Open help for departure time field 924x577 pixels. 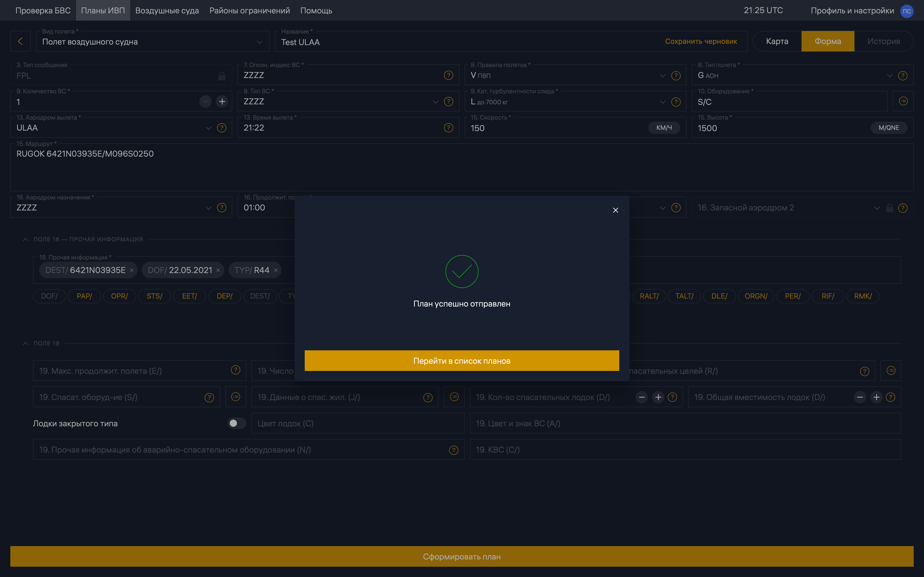click(448, 128)
